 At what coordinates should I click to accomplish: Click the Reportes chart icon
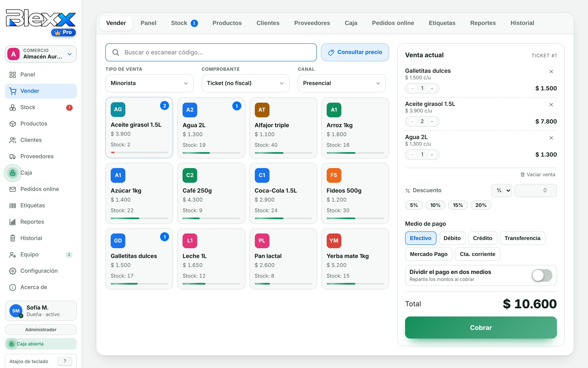coord(13,222)
